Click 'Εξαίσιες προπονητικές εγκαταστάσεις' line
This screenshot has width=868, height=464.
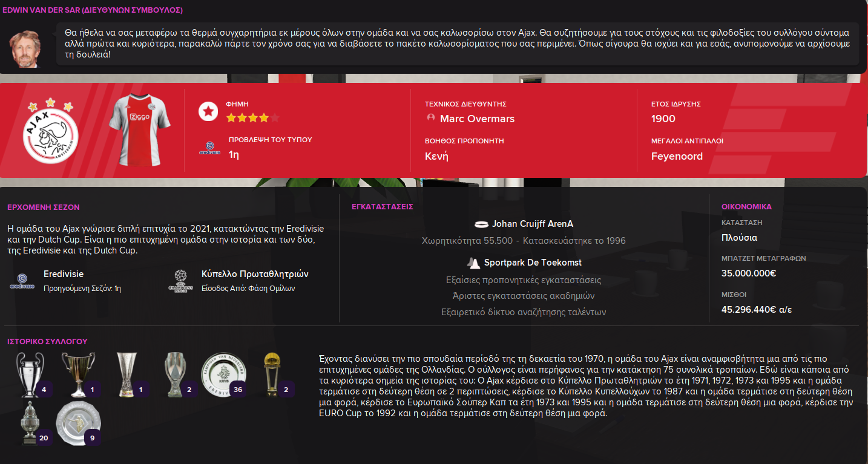pyautogui.click(x=524, y=280)
